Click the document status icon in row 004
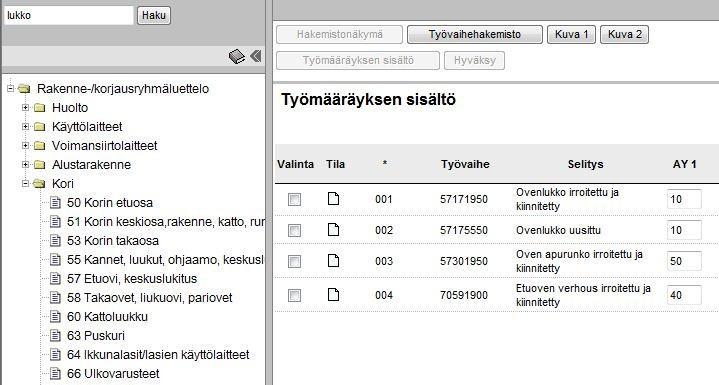The height and width of the screenshot is (385, 719). (333, 295)
